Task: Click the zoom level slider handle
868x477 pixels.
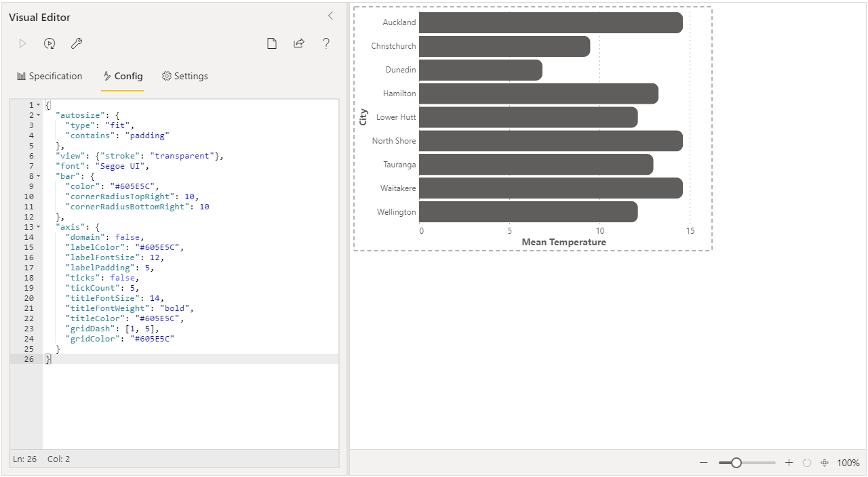Action: coord(736,463)
